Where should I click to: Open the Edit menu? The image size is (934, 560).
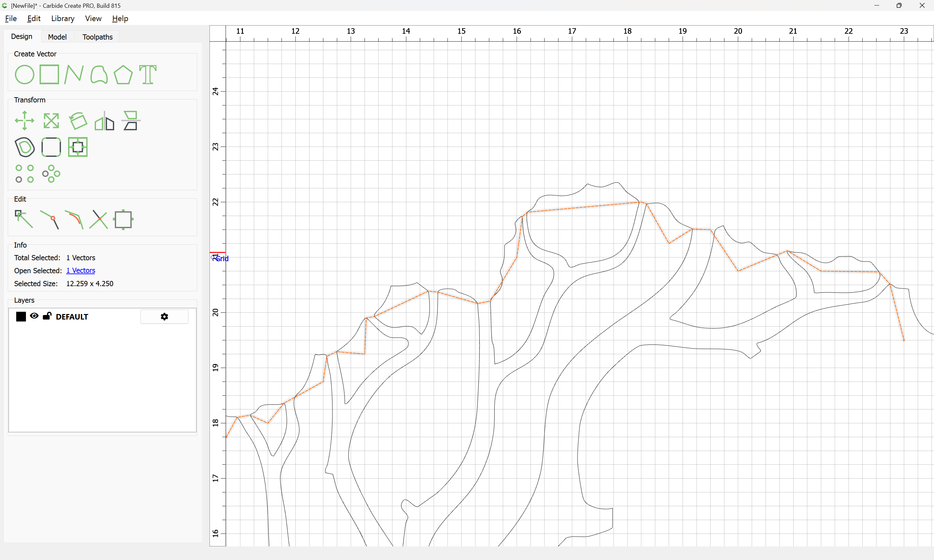click(x=34, y=18)
